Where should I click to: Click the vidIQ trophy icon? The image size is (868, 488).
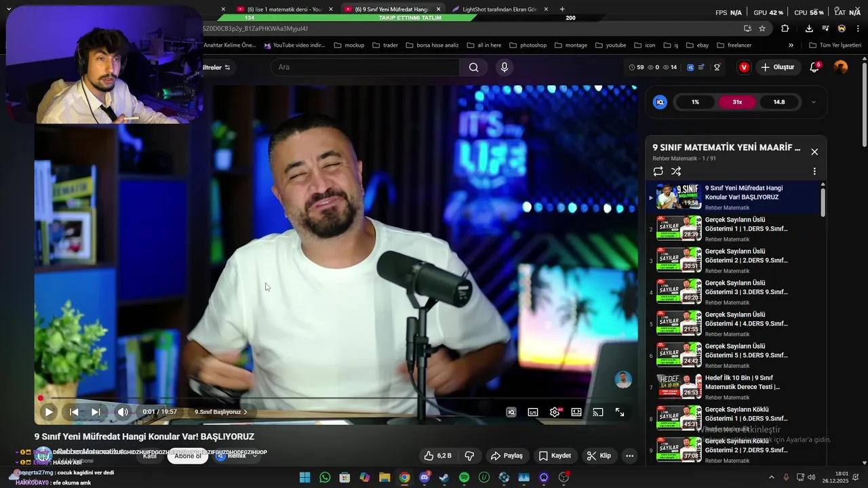click(x=717, y=67)
